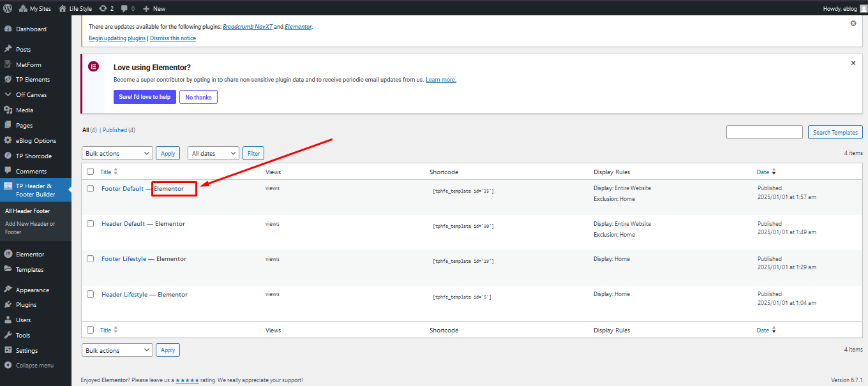This screenshot has width=868, height=386.
Task: Open the top Bulk actions dropdown
Action: 117,154
